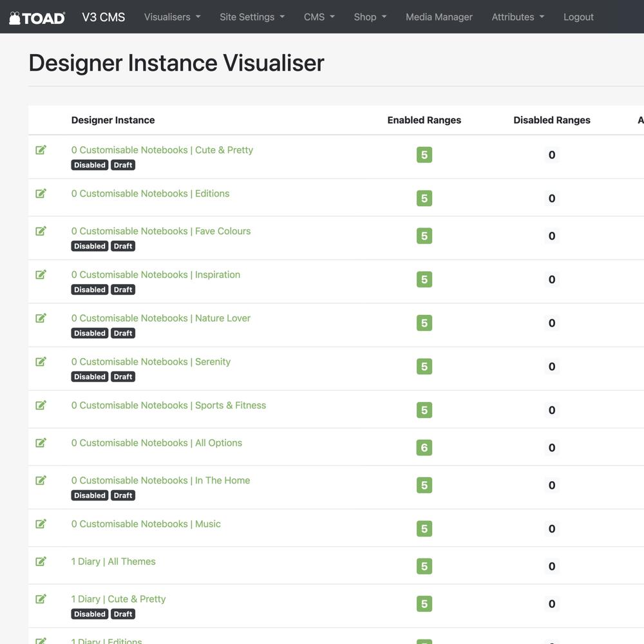Expand the Shop dropdown menu
Screen dimensions: 644x644
[370, 17]
